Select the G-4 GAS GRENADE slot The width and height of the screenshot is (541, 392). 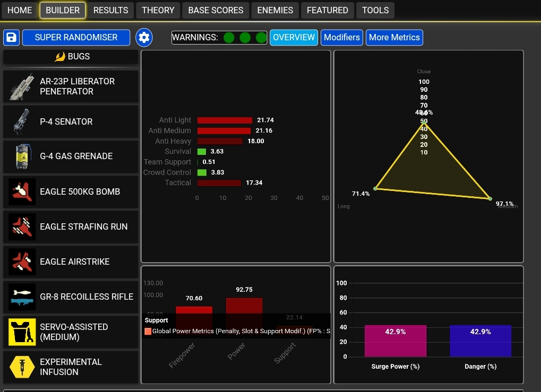[x=71, y=156]
